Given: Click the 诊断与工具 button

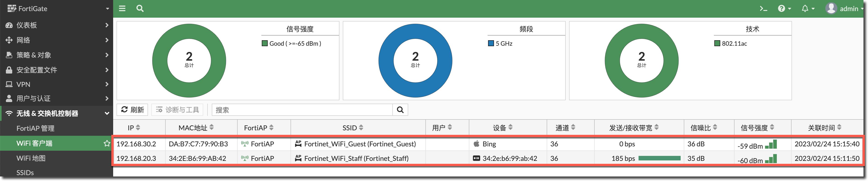Looking at the screenshot, I should click(177, 110).
